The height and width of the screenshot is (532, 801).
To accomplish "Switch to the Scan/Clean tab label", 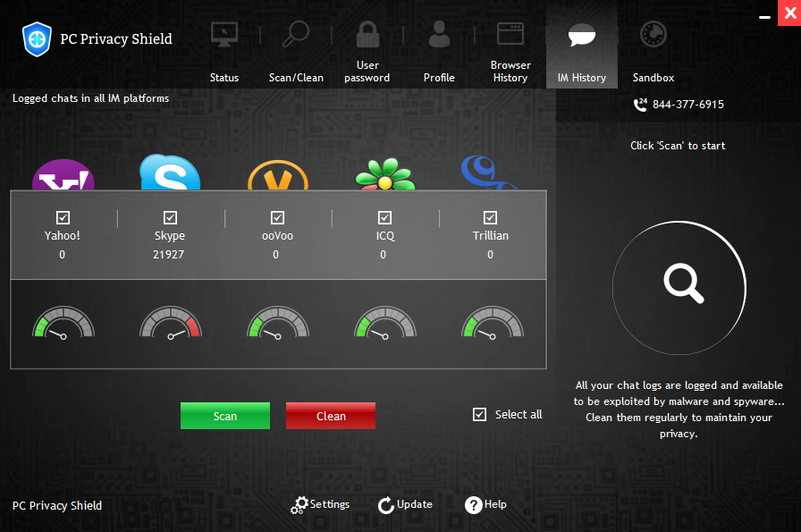I will pyautogui.click(x=296, y=78).
